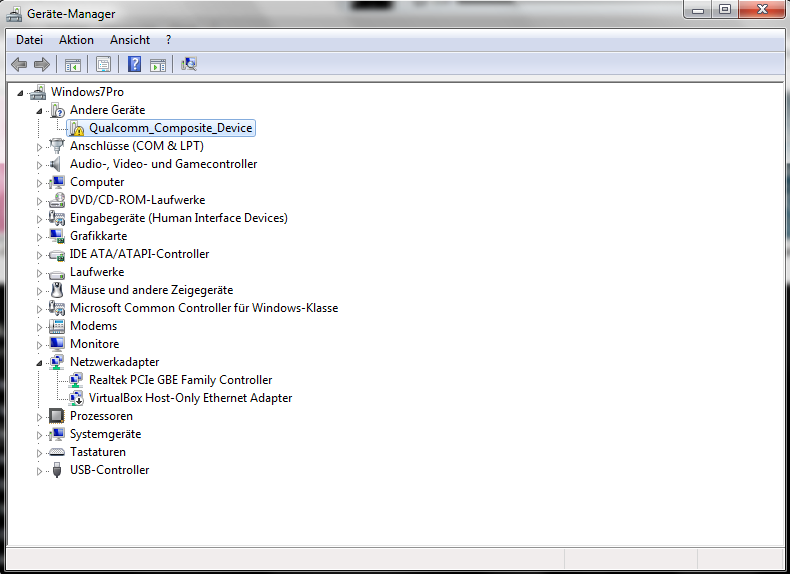Click Scan for hardware changes icon
The image size is (790, 574).
188,64
